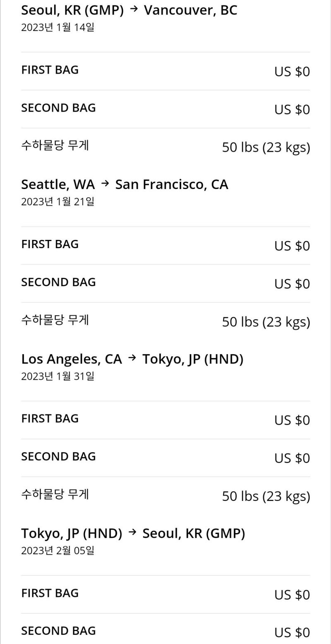Click US $0 second bag fee for Los Angeles flight
Viewport: 331px width, 644px height.
pyautogui.click(x=292, y=458)
